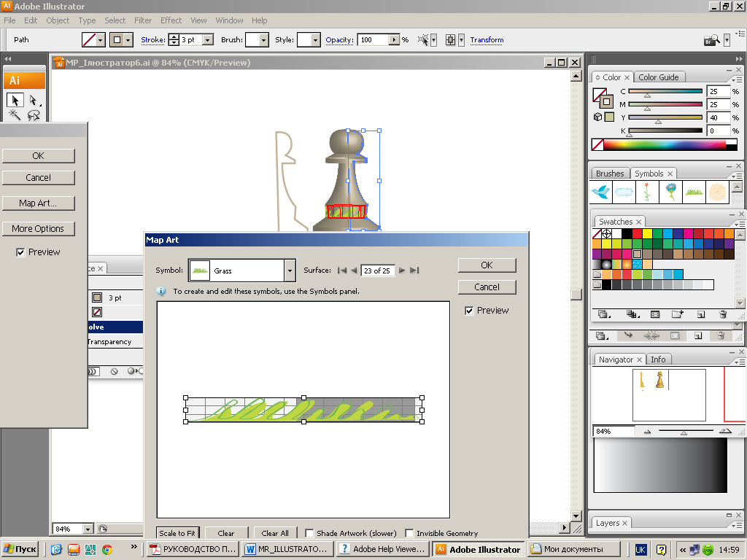Click the bird symbol in Symbols panel
The width and height of the screenshot is (747, 560).
(601, 192)
